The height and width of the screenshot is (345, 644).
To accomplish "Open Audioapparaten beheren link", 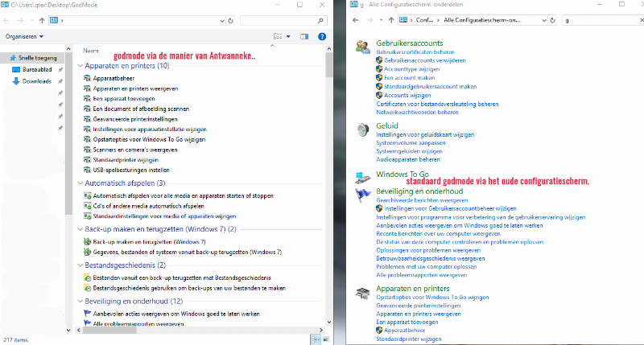I will pyautogui.click(x=408, y=159).
